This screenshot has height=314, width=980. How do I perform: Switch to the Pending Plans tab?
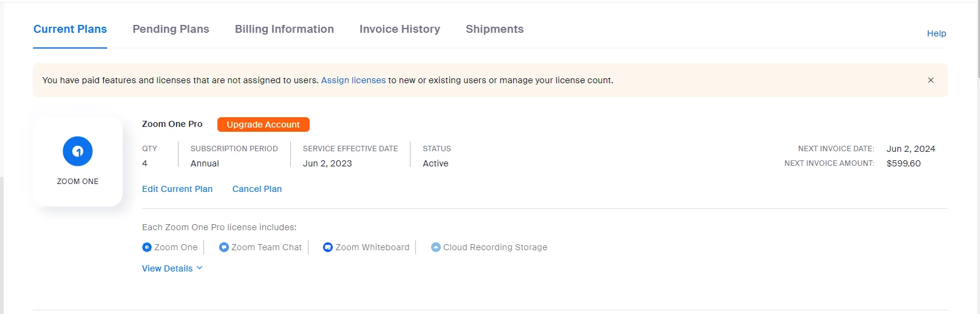click(x=171, y=29)
